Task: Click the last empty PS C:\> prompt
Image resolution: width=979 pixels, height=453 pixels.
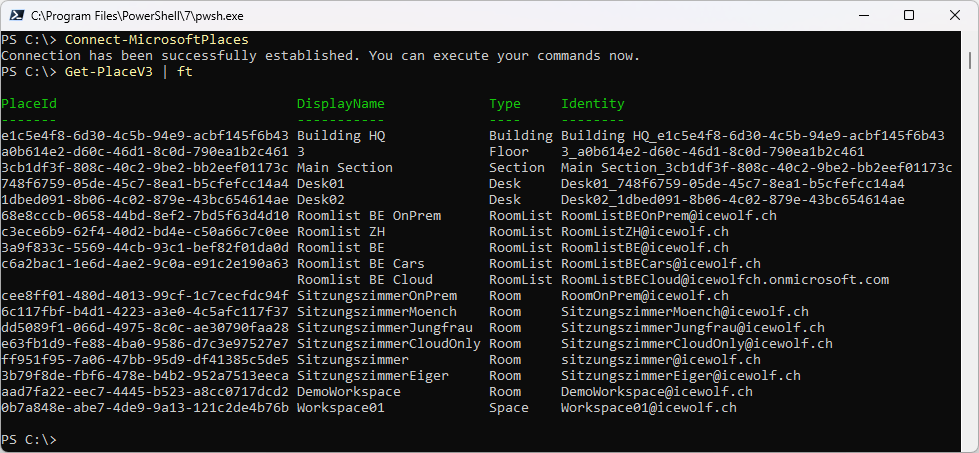Action: click(x=29, y=440)
